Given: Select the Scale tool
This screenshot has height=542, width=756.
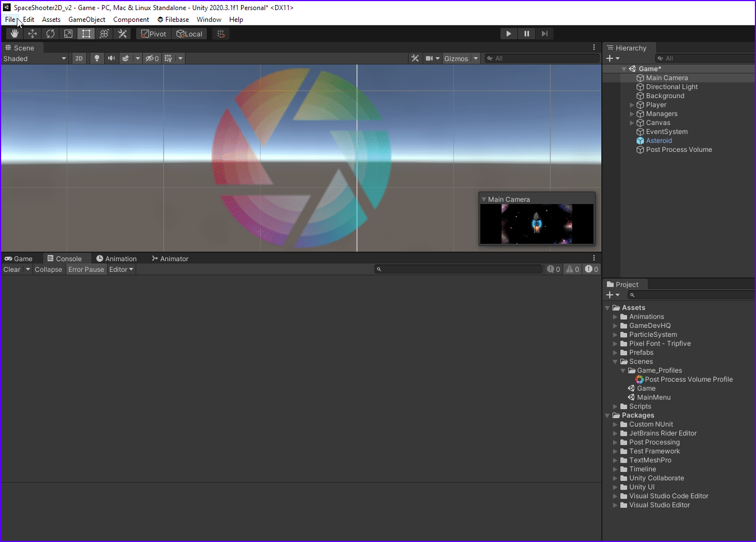Looking at the screenshot, I should pos(68,34).
